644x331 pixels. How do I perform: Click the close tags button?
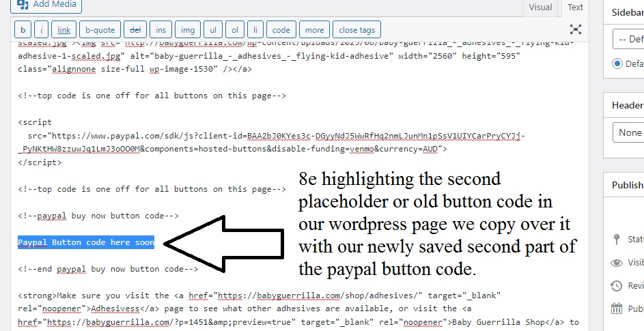[356, 29]
